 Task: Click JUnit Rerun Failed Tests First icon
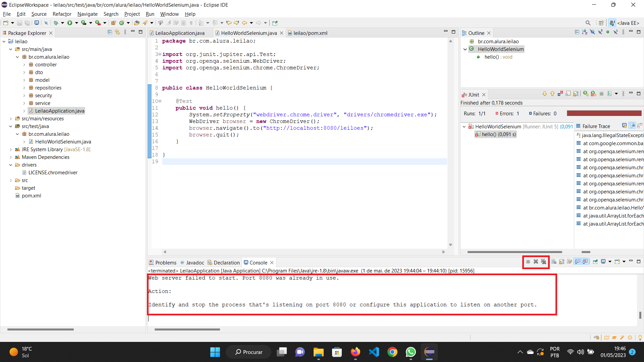click(594, 94)
